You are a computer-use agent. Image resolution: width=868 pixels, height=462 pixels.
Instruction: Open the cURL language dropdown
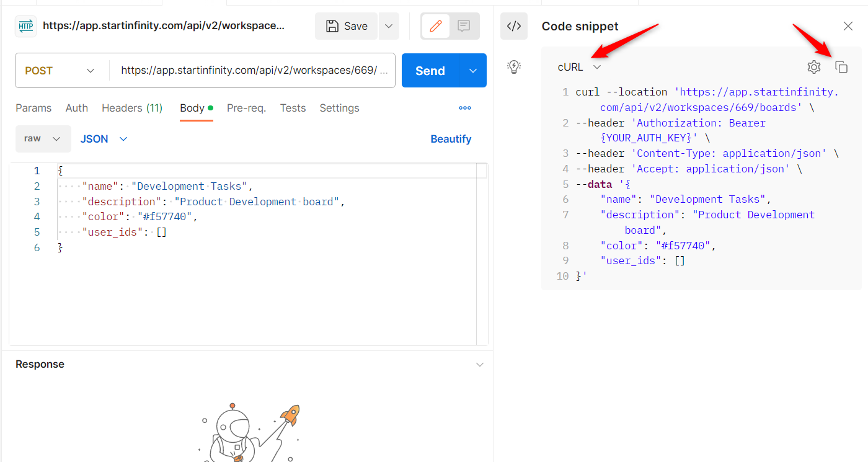(580, 67)
